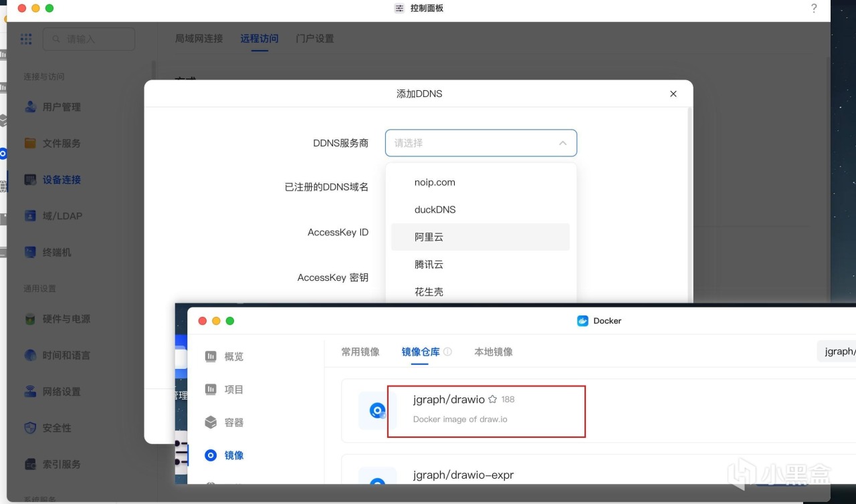Image resolution: width=856 pixels, height=504 pixels.
Task: Open 索引服务 in the sidebar
Action: point(62,464)
